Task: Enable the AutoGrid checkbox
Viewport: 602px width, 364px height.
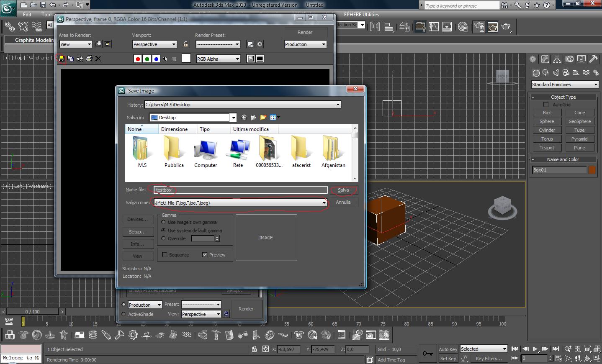Action: coord(546,105)
